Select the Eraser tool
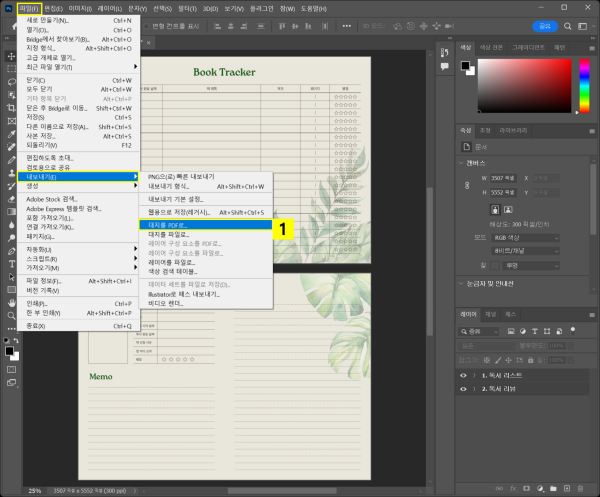Screen dimensions: 600x497 (x=11, y=199)
